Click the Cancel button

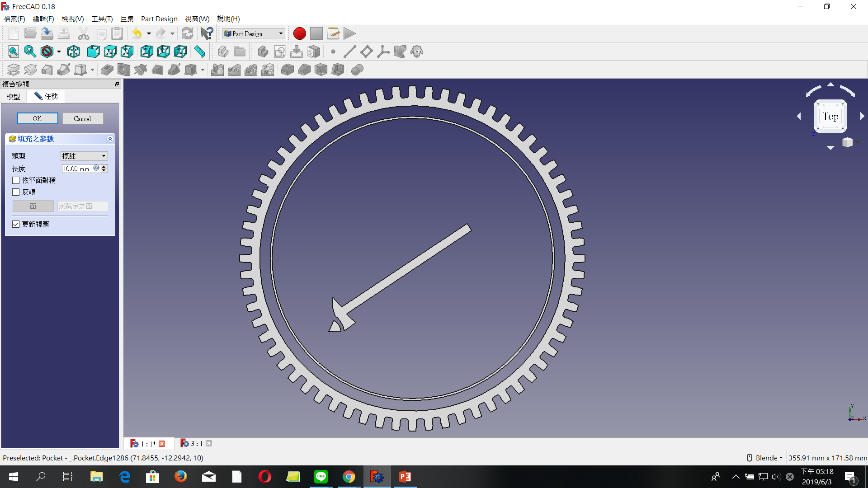tap(83, 118)
